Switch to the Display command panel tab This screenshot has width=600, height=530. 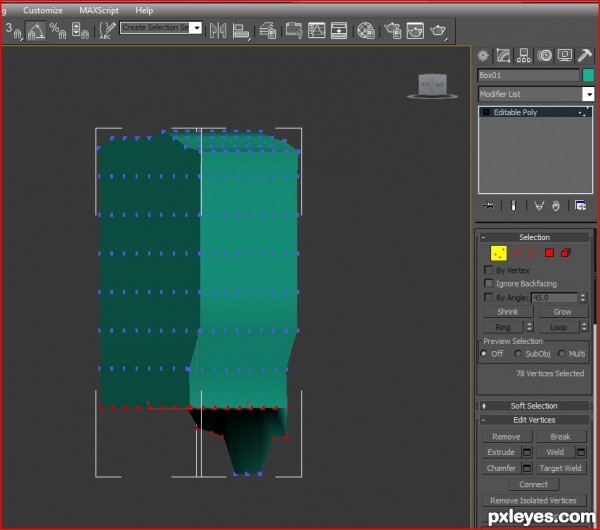pos(564,56)
